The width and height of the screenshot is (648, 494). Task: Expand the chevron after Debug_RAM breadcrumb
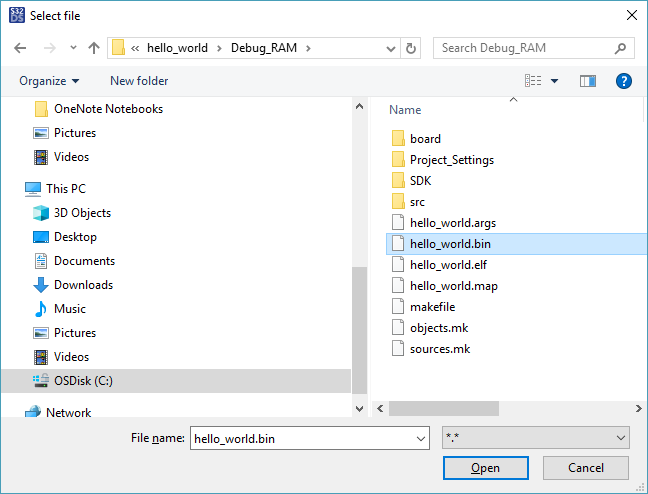308,48
